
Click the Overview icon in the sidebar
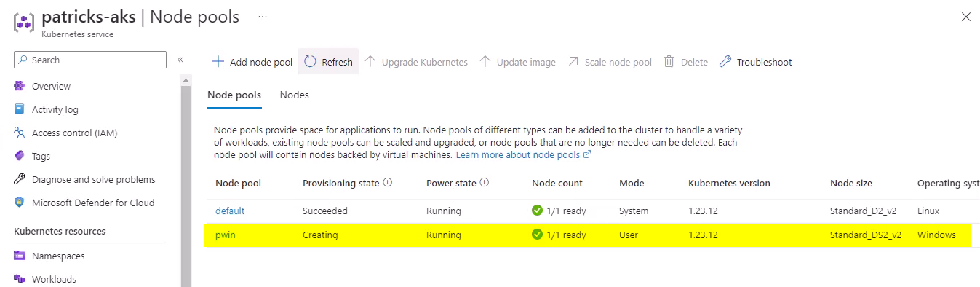pos(20,86)
